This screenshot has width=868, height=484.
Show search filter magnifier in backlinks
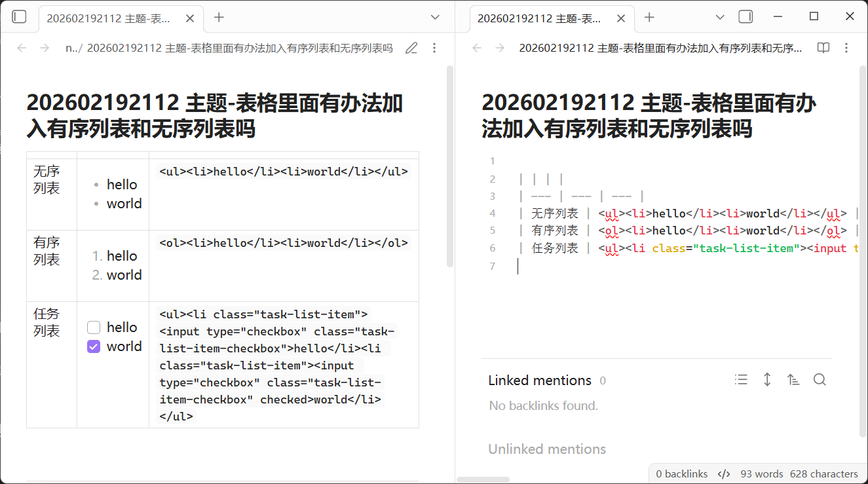pos(820,380)
